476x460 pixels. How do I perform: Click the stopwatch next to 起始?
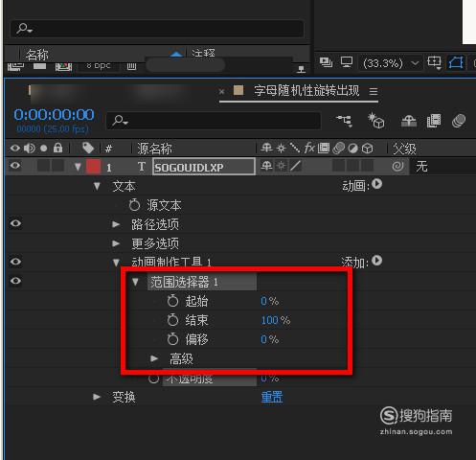172,301
